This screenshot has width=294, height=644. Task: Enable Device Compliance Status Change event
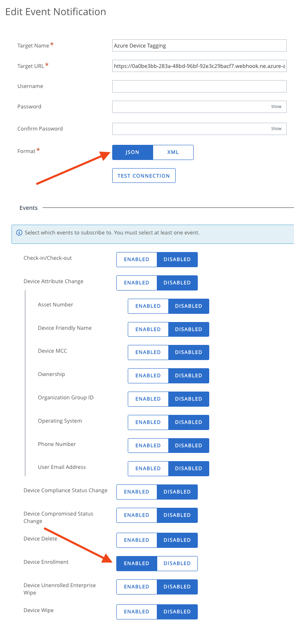[136, 492]
